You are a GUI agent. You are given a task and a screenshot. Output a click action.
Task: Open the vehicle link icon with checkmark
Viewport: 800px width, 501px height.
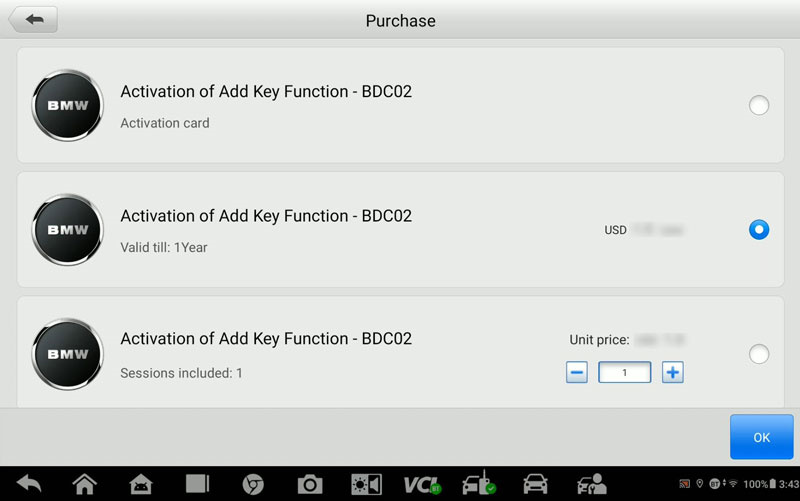tap(479, 484)
